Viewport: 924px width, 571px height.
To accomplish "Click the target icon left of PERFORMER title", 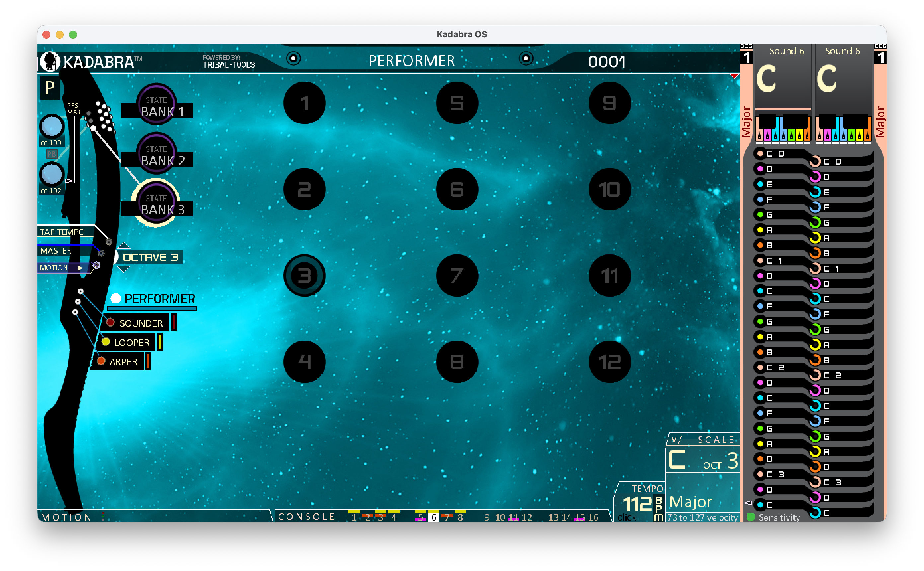I will 293,58.
